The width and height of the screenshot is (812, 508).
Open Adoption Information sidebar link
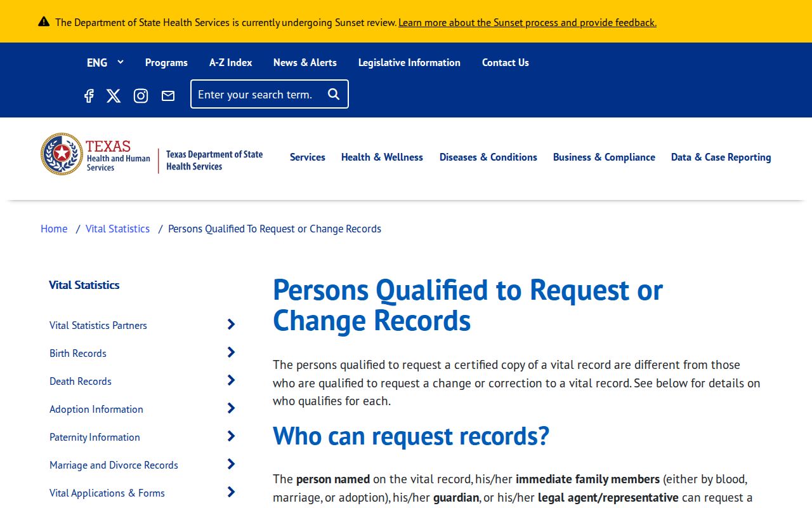point(96,409)
